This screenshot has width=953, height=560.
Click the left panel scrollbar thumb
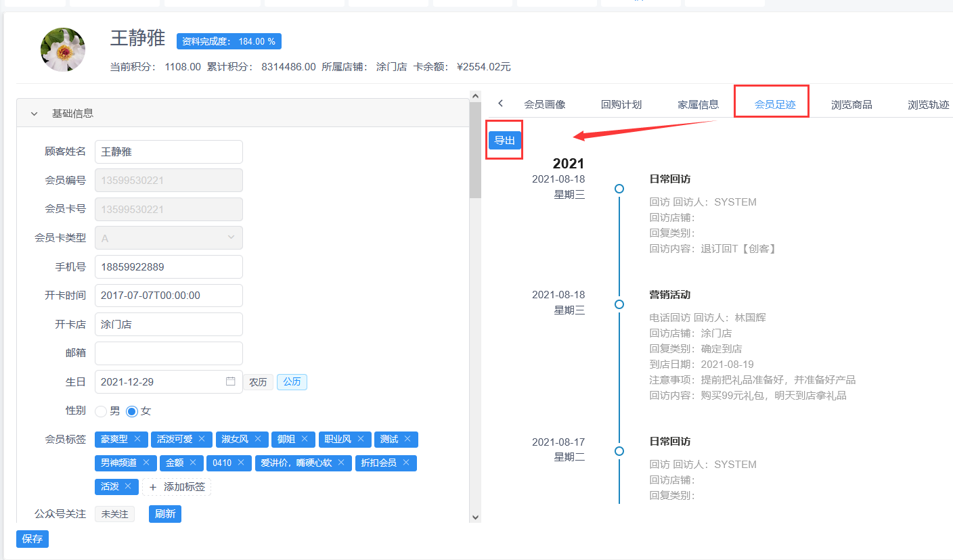[x=475, y=150]
